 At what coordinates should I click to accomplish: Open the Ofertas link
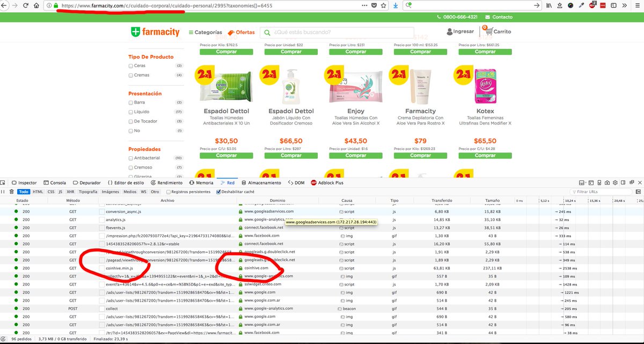[241, 32]
